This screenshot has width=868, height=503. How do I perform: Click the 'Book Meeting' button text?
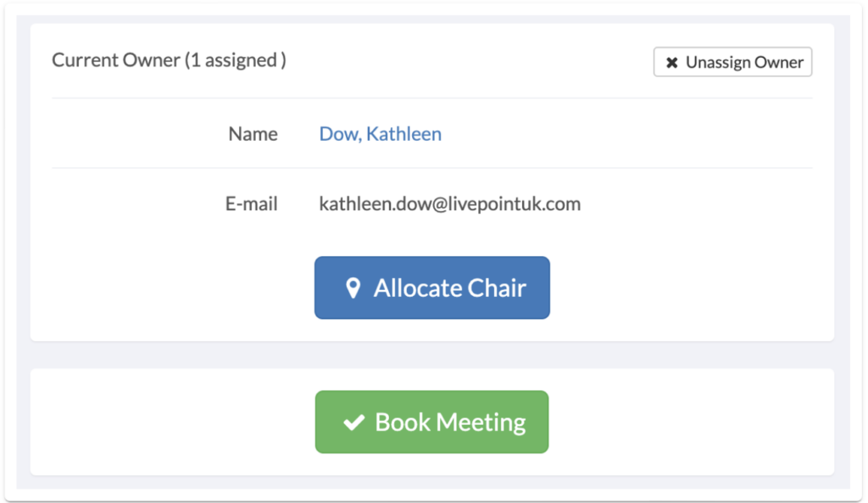pos(450,422)
